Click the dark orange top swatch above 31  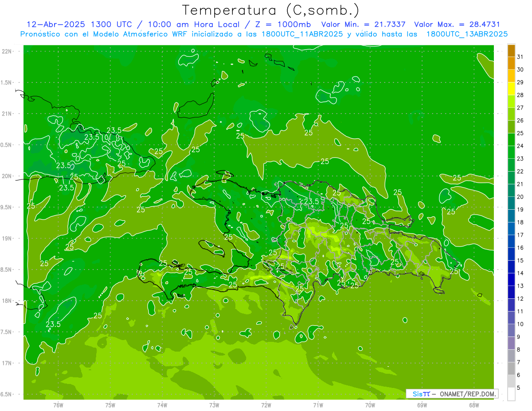coord(511,51)
